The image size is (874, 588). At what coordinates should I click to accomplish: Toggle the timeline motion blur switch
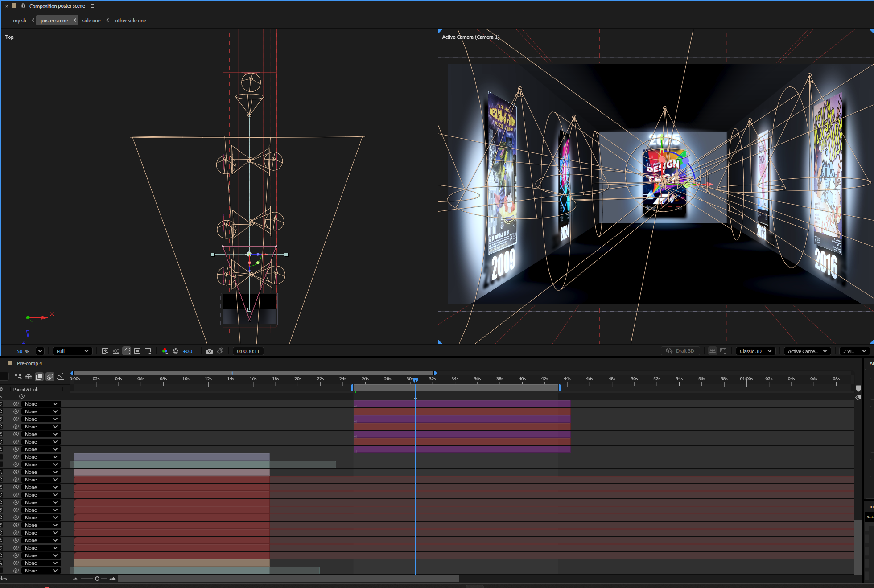(x=50, y=377)
